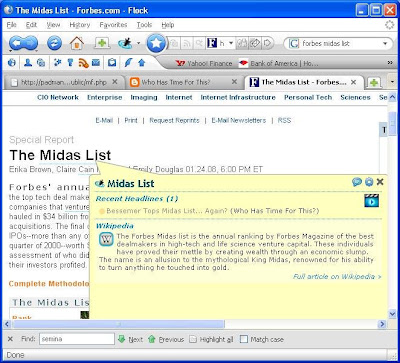Click the Request Reprints link
400x363 pixels.
(174, 120)
